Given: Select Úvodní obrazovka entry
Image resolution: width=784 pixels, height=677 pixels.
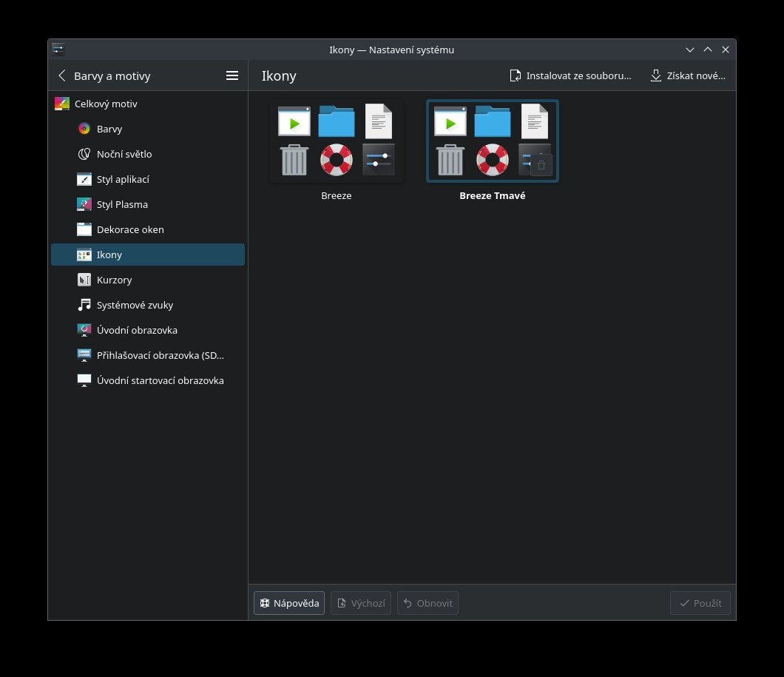Looking at the screenshot, I should 148,330.
